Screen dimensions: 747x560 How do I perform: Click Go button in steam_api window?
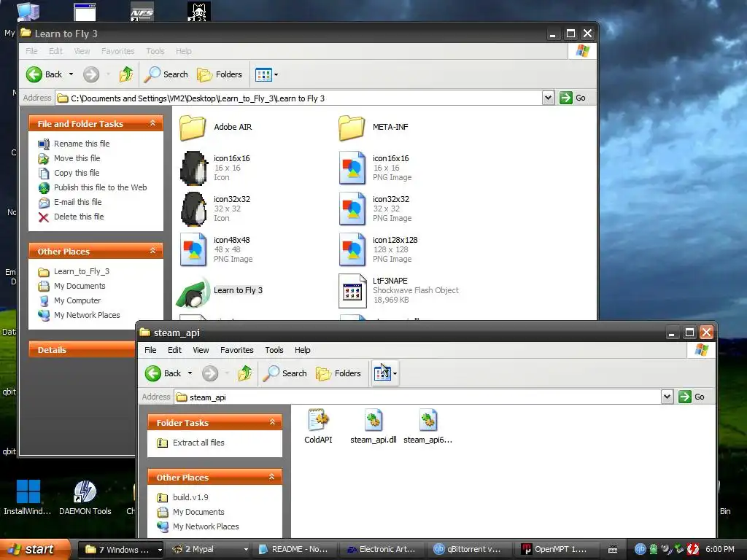coord(692,397)
